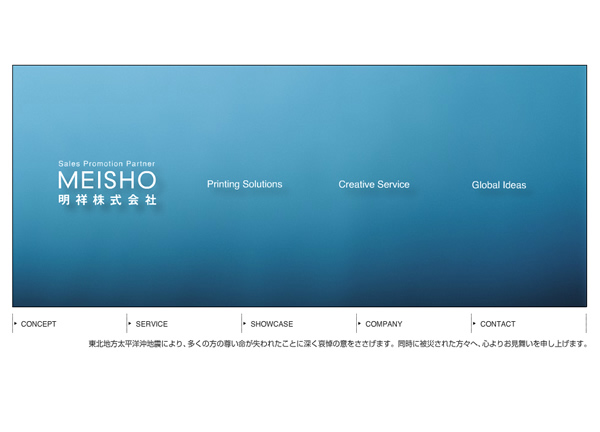Image resolution: width=600 pixels, height=432 pixels.
Task: Open the COMPANY menu item
Action: [x=384, y=324]
